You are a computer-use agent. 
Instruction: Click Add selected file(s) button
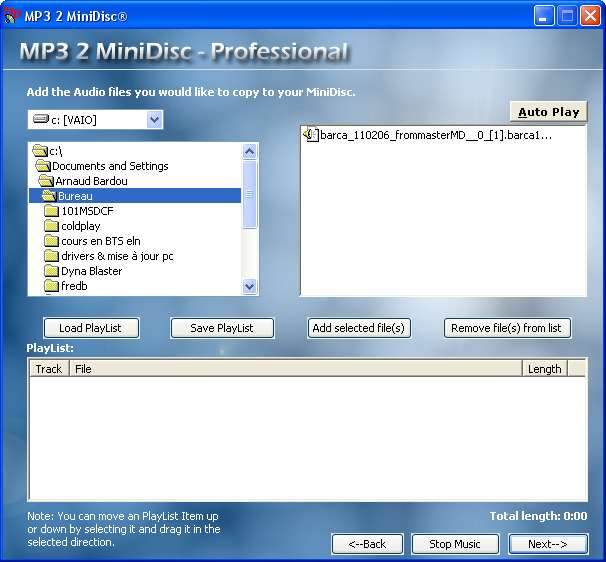pos(359,328)
